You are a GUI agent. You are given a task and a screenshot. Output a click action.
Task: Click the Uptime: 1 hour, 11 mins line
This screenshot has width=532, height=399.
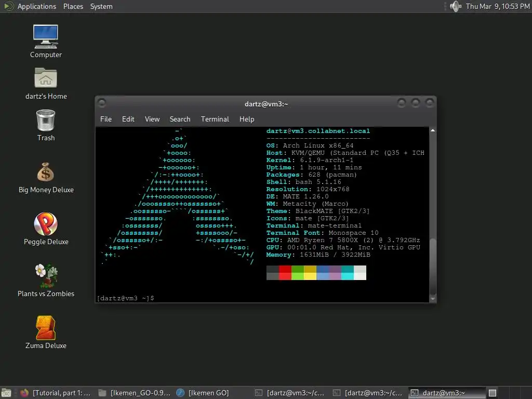(314, 168)
